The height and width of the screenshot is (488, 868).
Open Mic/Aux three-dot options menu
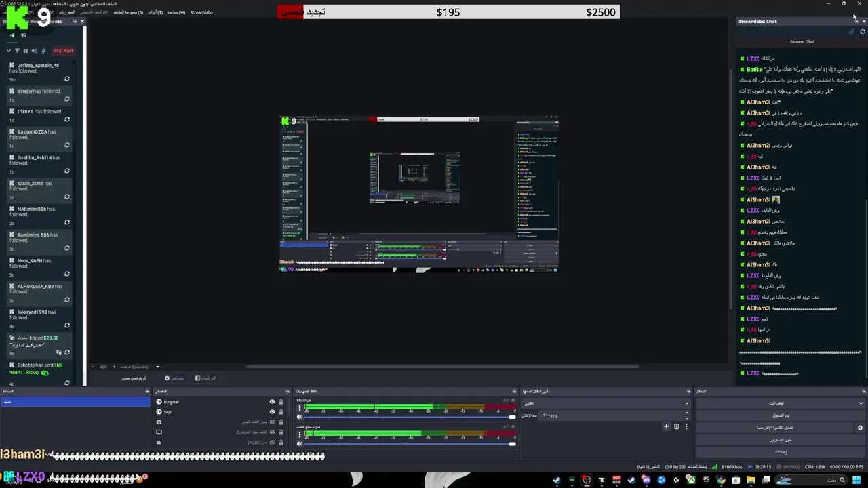point(300,407)
